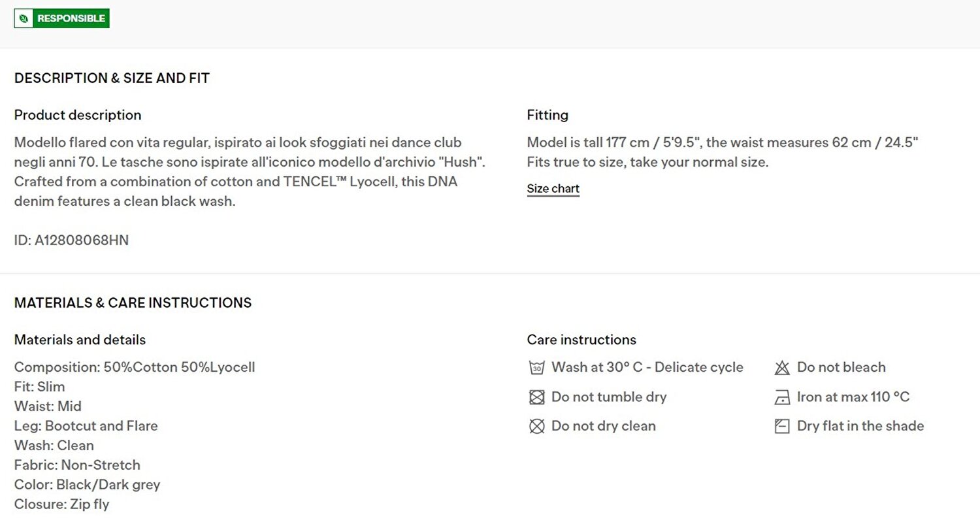Click the Do not dry clean icon
Viewport: 980px width, 526px height.
pyautogui.click(x=536, y=427)
